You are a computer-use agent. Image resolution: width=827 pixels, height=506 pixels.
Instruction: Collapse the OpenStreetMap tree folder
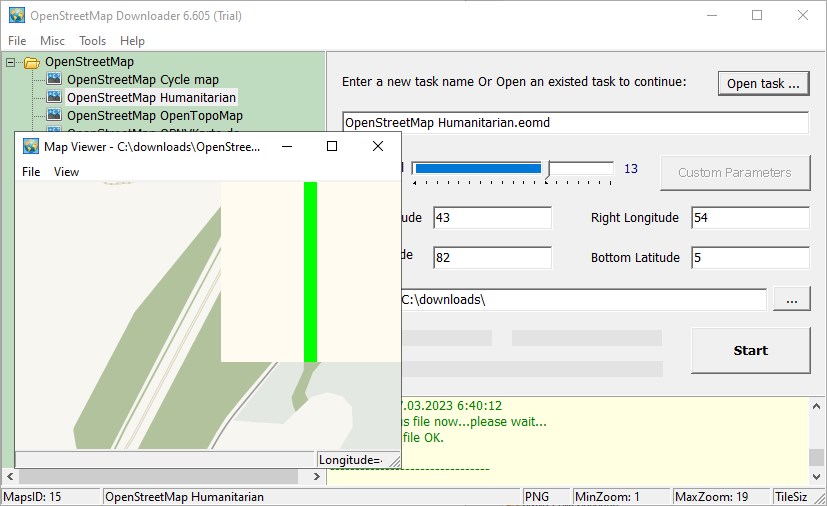[10, 62]
